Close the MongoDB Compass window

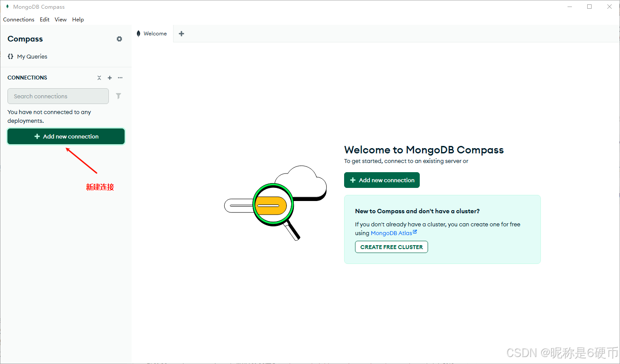point(610,7)
